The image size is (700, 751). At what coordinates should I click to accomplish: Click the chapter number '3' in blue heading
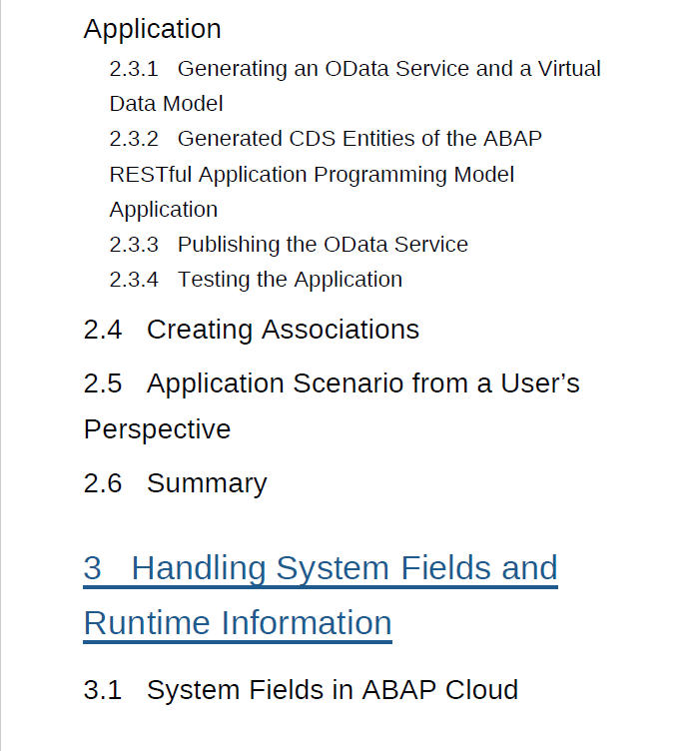tap(93, 568)
